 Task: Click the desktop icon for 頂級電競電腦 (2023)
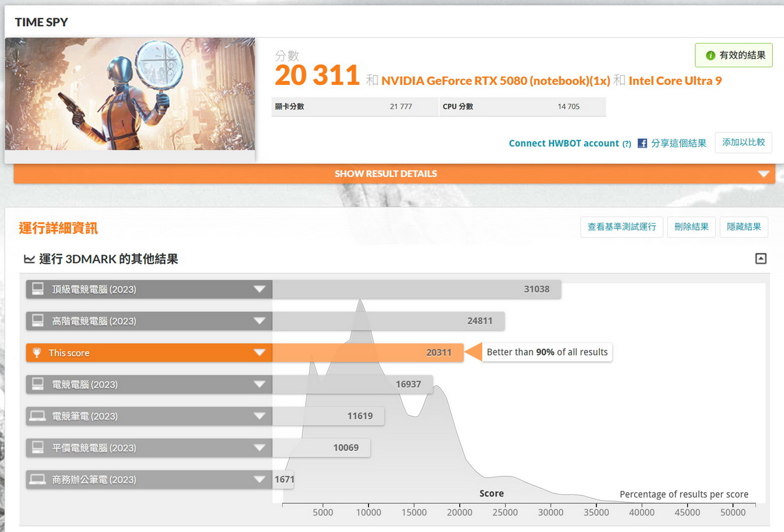click(38, 289)
